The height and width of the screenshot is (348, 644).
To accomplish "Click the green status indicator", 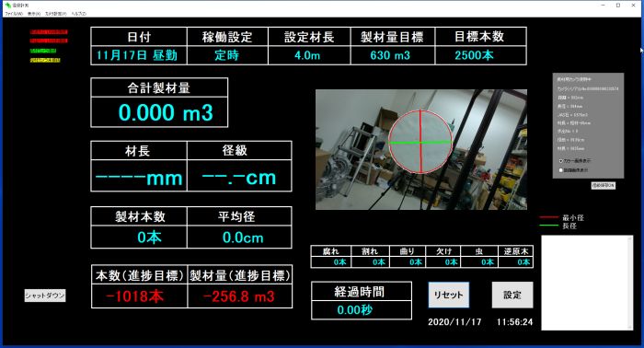I will (x=43, y=51).
